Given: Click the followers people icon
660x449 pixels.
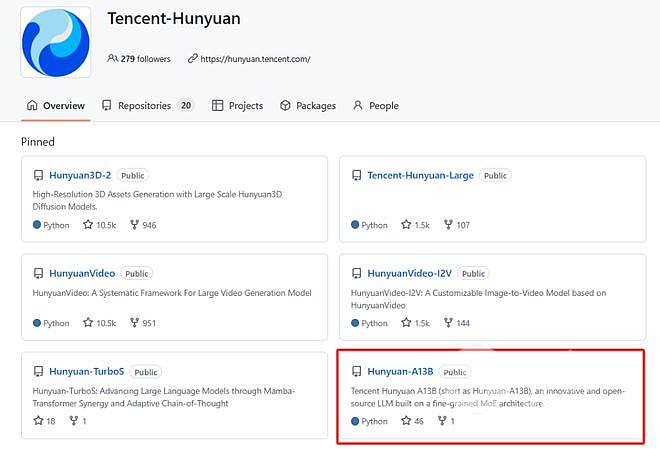Looking at the screenshot, I should tap(112, 58).
